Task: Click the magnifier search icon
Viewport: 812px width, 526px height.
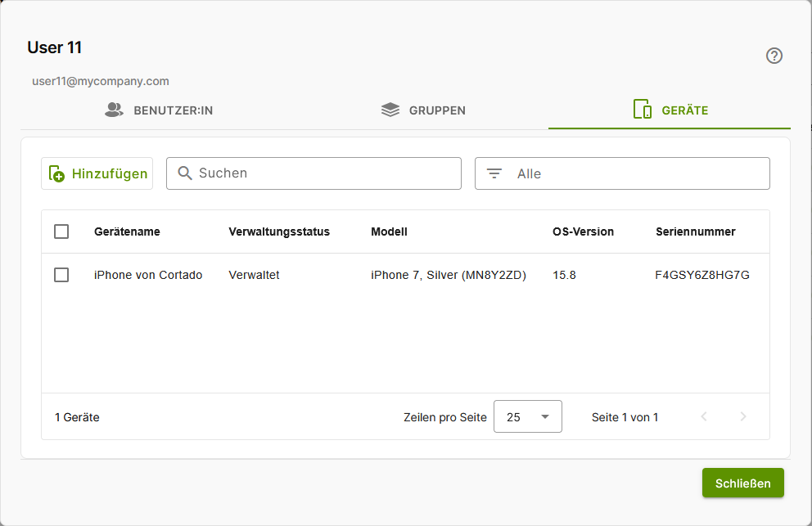Action: coord(184,173)
